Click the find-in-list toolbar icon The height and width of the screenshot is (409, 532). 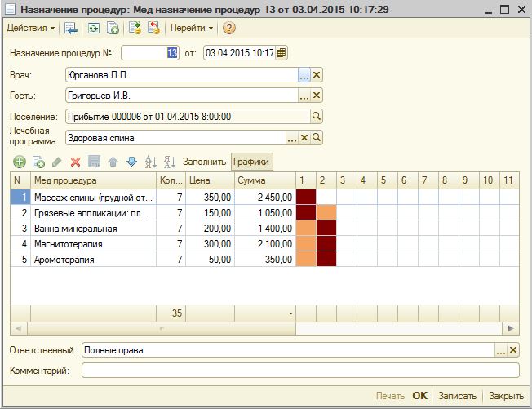pos(71,29)
